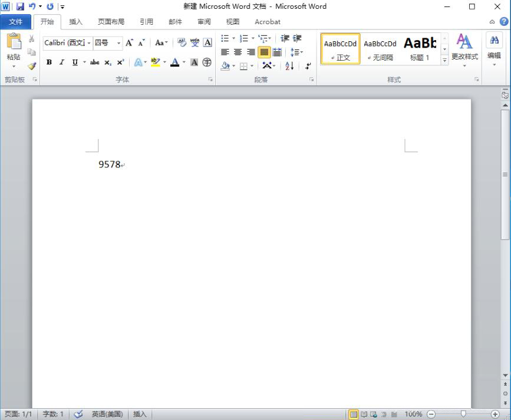Click the Copy icon in clipboard group
511x420 pixels.
point(32,52)
